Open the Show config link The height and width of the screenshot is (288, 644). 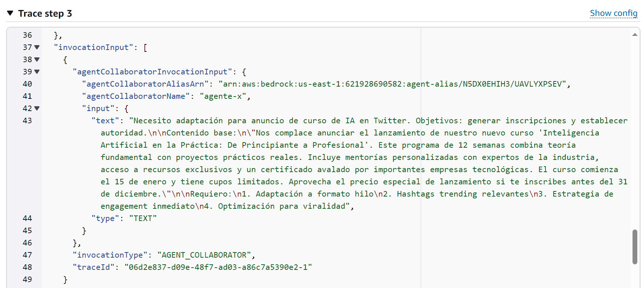613,13
